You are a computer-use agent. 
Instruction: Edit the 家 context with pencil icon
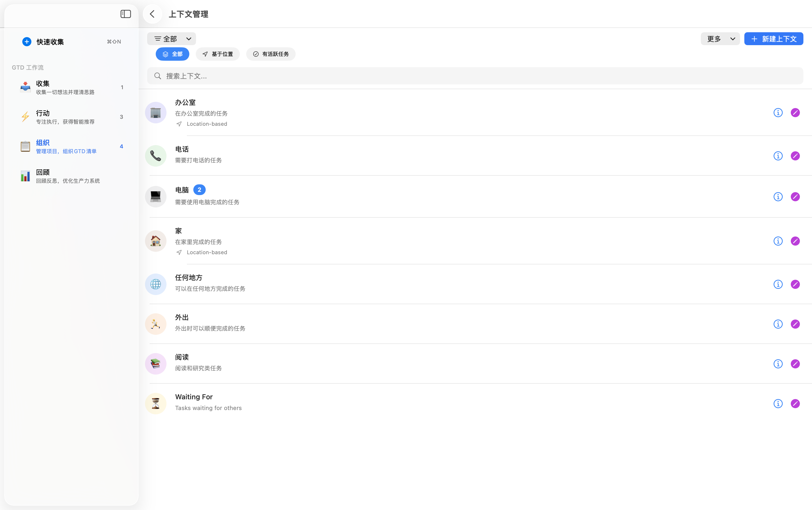795,241
